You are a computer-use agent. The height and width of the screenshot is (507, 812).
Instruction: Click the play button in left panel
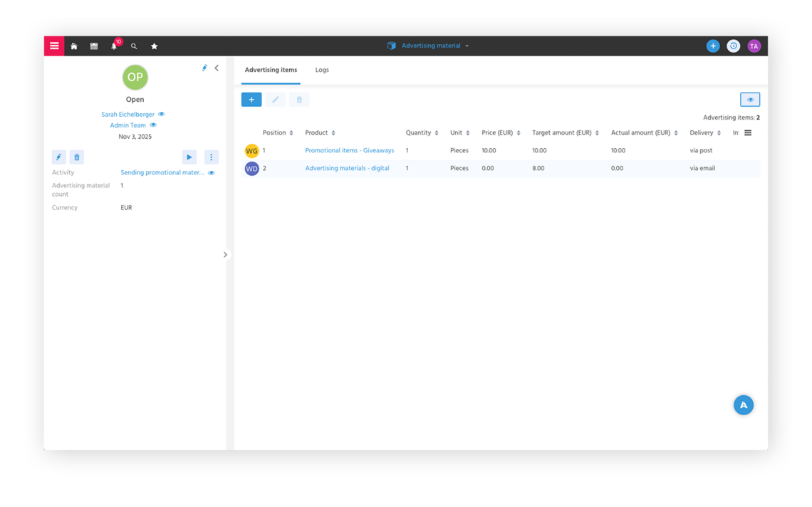189,157
